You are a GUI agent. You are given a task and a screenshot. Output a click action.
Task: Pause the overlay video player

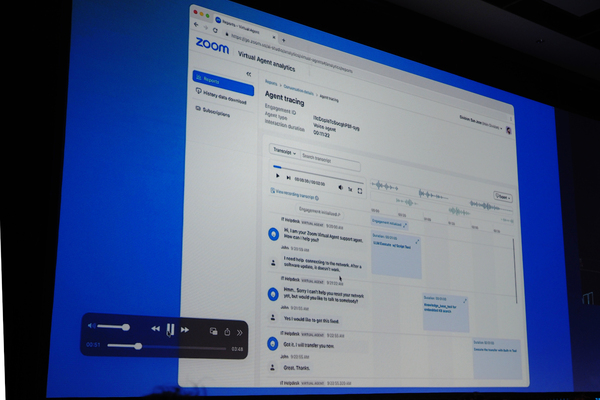pos(170,329)
